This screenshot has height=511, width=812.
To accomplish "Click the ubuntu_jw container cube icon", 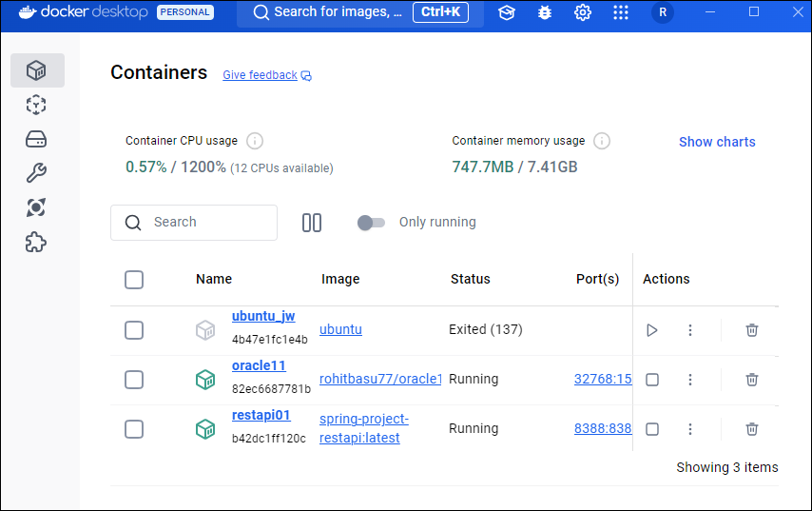I will [205, 330].
